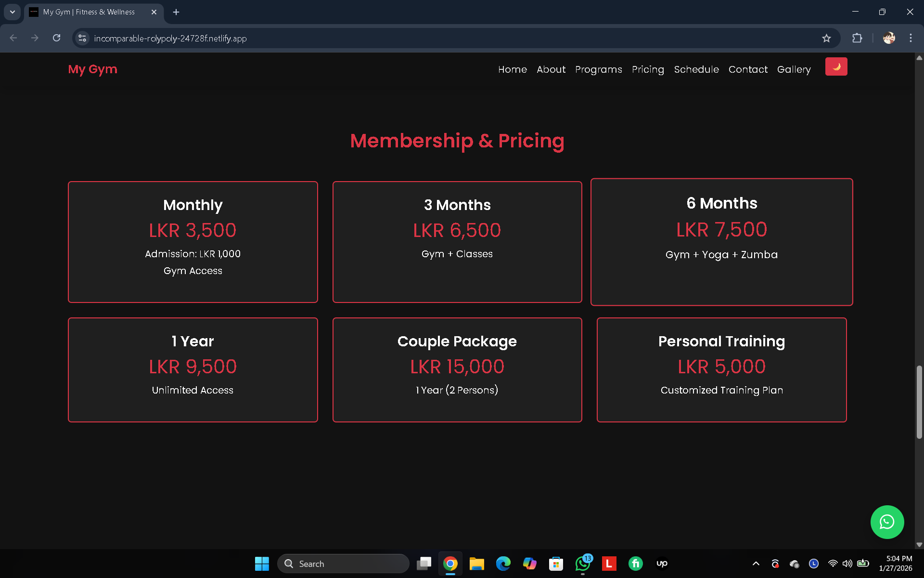Reload the current page
The image size is (924, 578).
point(56,38)
